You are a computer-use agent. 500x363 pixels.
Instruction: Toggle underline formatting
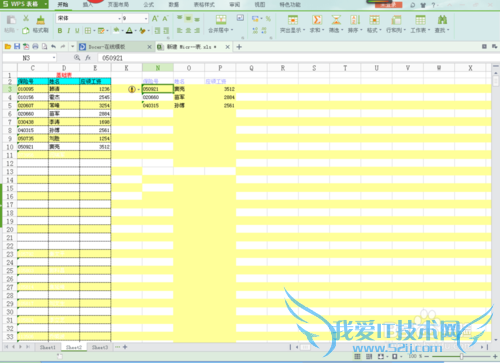(77, 31)
